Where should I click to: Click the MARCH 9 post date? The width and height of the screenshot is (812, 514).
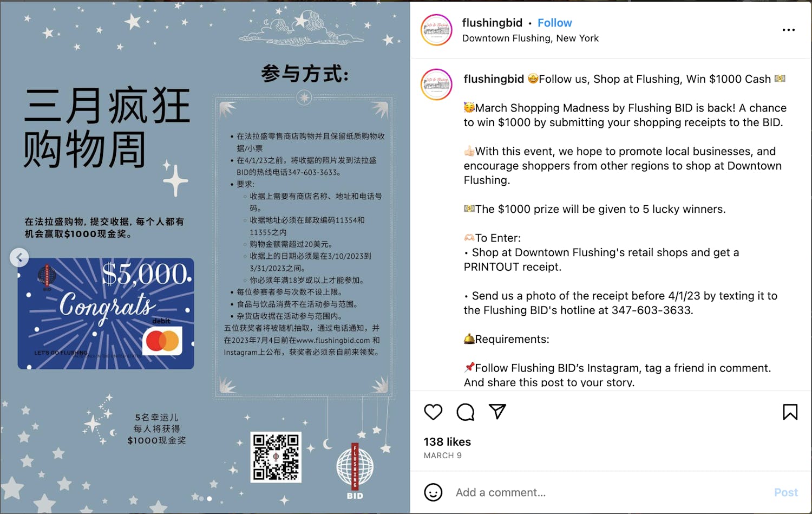[x=443, y=456]
